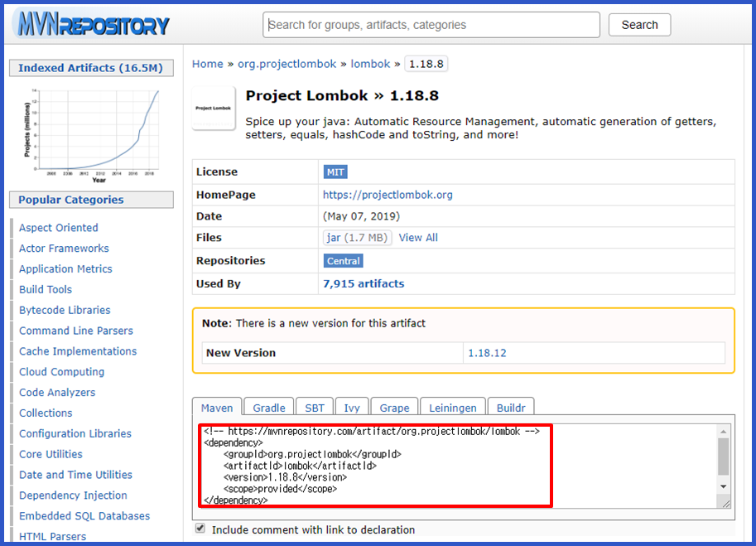Uncheck Include comment with link checkbox
Screen dimensions: 756x546
click(x=200, y=528)
